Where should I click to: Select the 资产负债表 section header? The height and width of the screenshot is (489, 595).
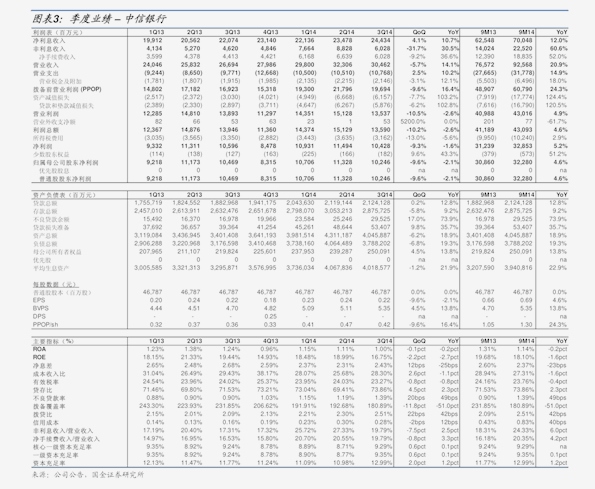64,195
